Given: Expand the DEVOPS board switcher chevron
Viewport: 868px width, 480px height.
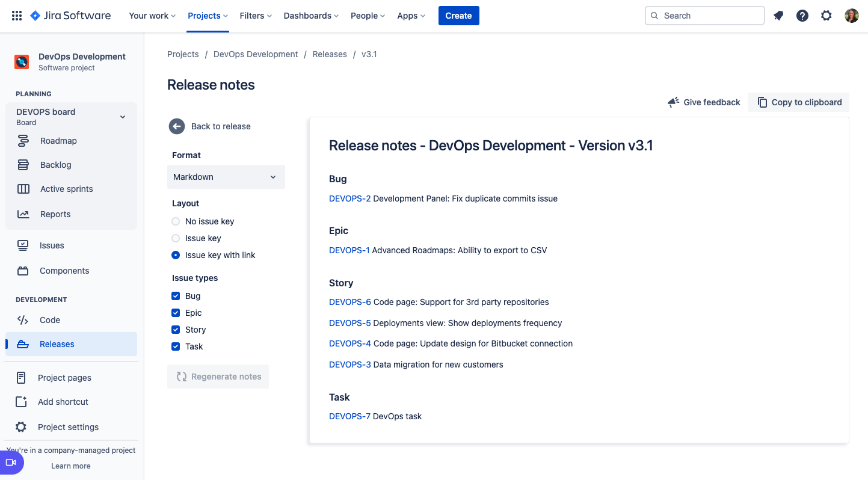Looking at the screenshot, I should (123, 117).
